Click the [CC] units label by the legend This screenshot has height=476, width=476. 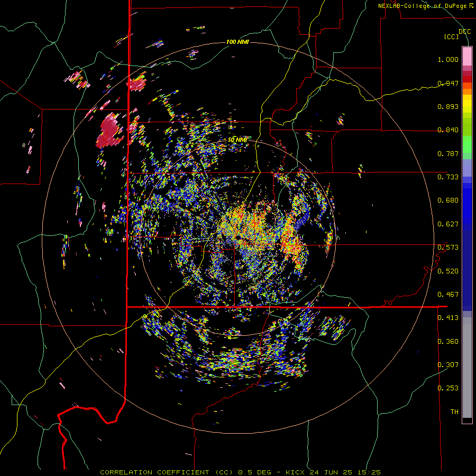click(451, 36)
